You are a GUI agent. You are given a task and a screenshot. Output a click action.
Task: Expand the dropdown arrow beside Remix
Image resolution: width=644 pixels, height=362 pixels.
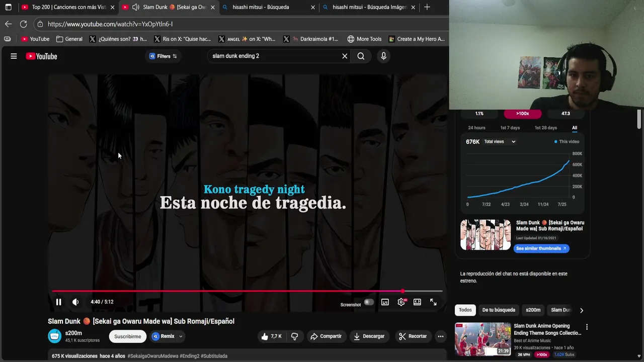point(181,336)
